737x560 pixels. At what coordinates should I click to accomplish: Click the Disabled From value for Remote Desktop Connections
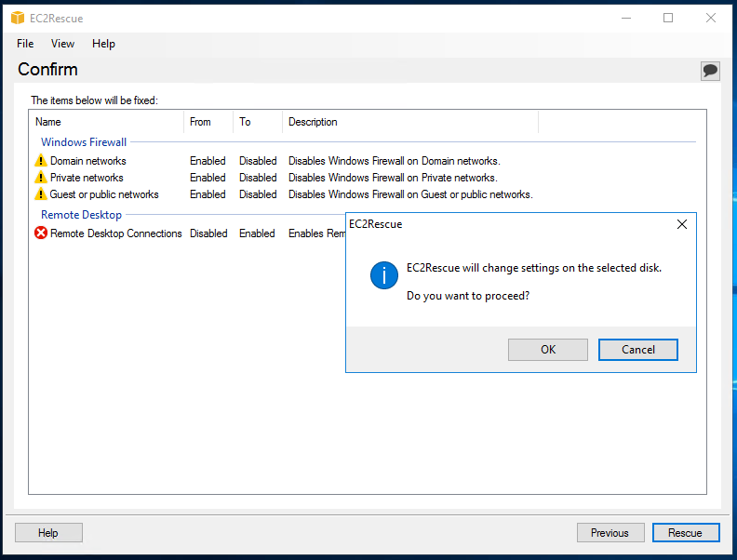pos(208,233)
